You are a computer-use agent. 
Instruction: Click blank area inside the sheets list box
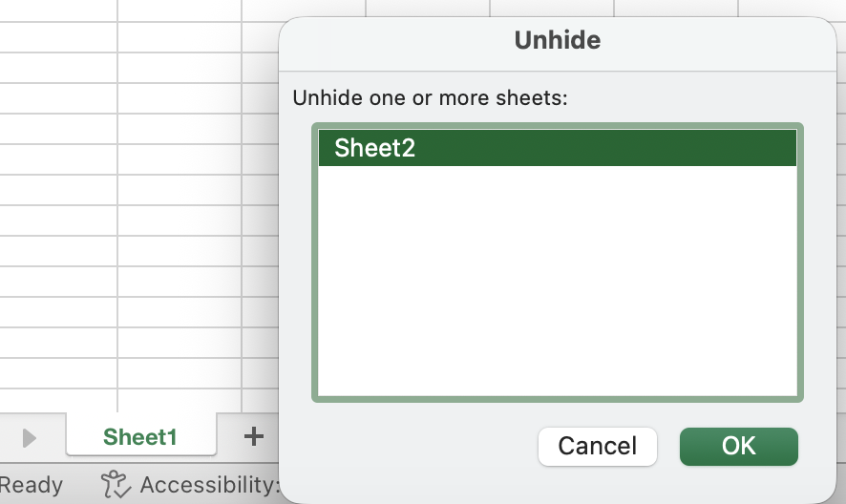557,286
